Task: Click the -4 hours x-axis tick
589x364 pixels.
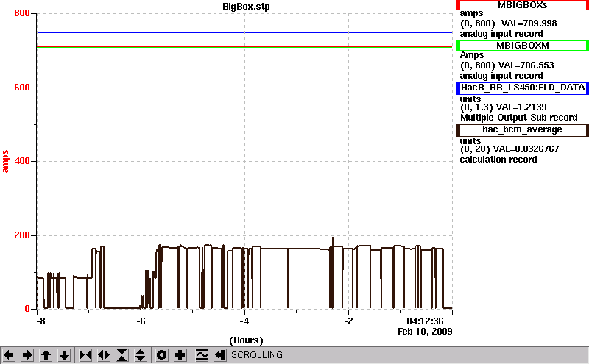Action: pos(244,321)
